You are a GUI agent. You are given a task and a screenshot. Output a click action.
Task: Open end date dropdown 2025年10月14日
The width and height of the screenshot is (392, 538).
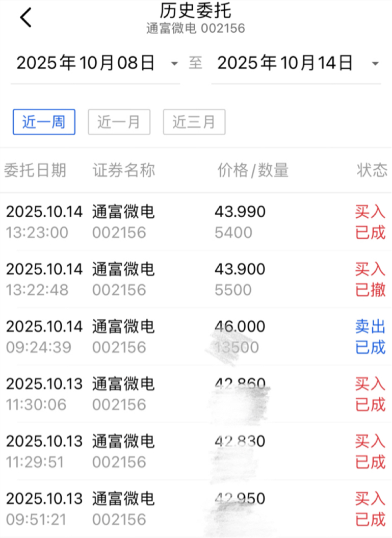tap(296, 63)
